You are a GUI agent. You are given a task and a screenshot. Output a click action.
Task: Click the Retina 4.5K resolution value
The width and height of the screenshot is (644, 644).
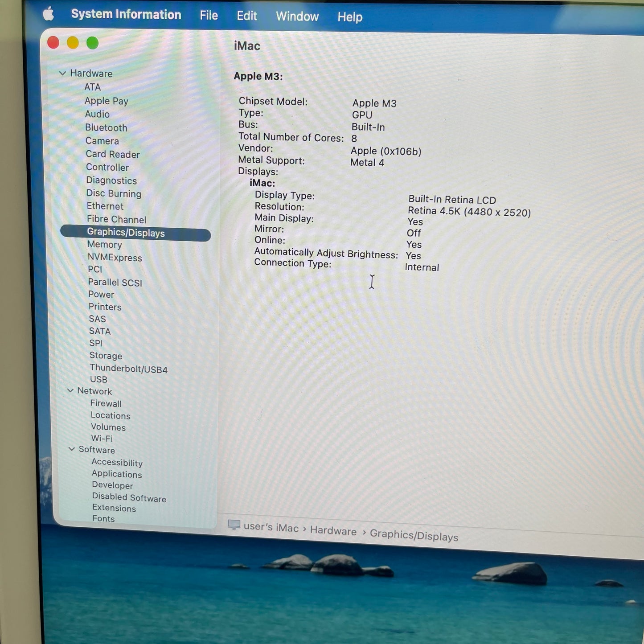pyautogui.click(x=469, y=212)
